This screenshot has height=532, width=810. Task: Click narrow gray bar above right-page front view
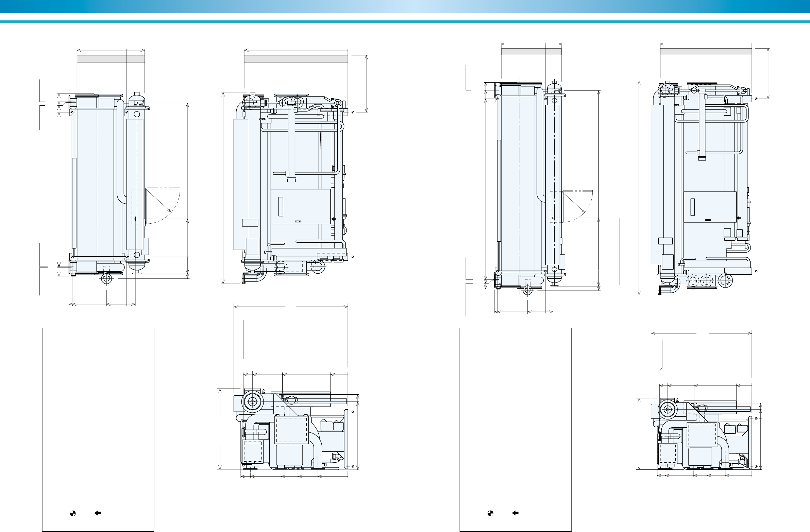531,52
